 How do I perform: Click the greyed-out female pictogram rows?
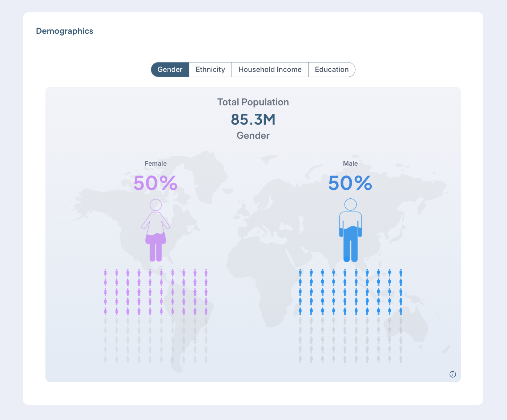click(156, 340)
